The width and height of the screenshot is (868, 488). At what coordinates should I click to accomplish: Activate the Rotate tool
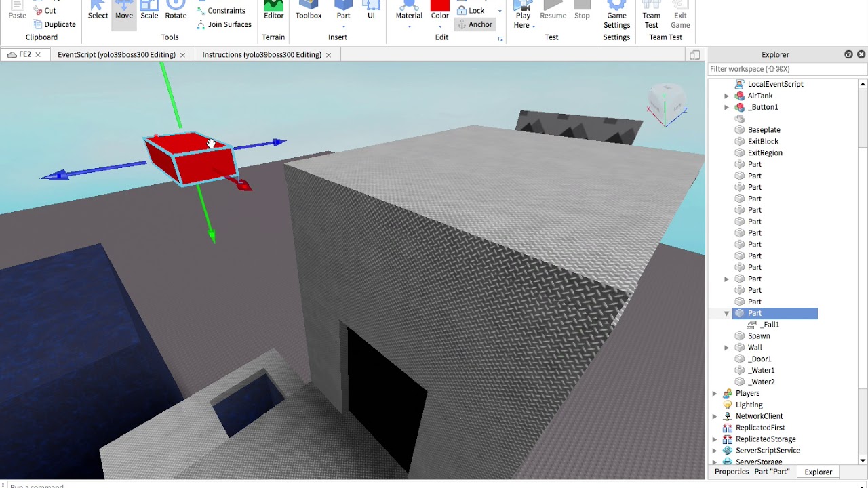tap(176, 11)
